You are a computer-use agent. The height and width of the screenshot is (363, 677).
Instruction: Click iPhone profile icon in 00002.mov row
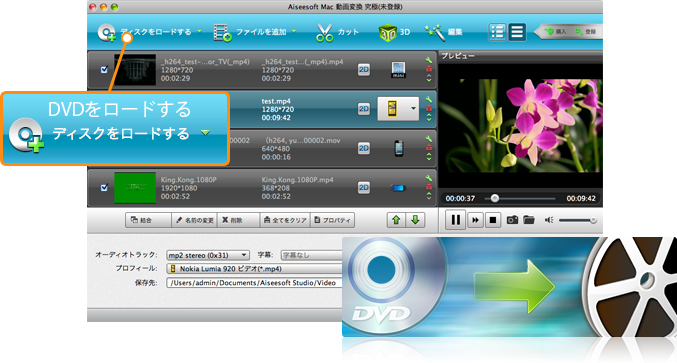pyautogui.click(x=399, y=148)
